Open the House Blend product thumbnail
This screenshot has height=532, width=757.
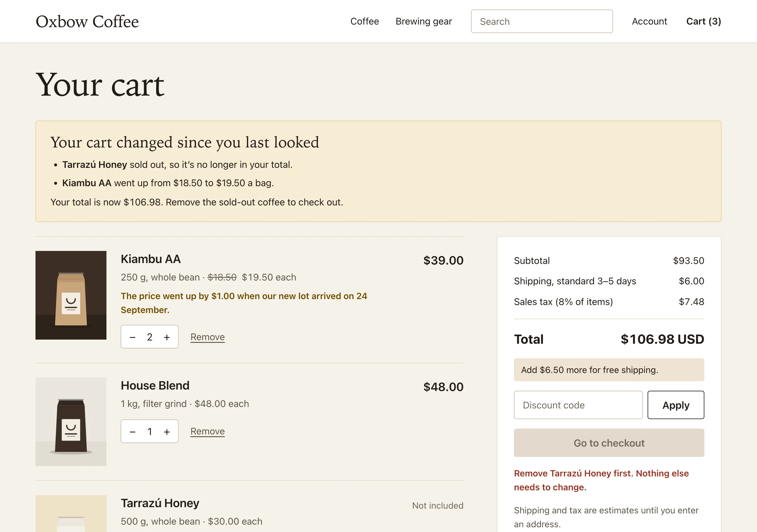[x=71, y=421]
